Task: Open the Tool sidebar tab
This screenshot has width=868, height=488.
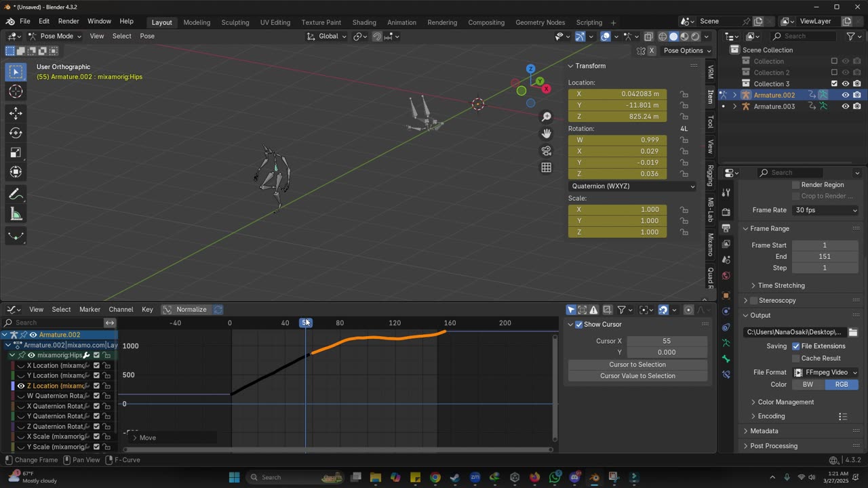Action: coord(710,121)
